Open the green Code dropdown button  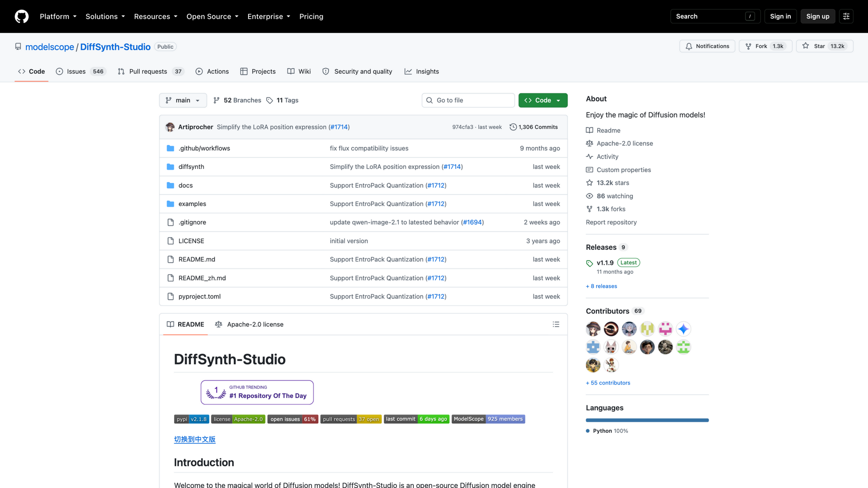542,100
